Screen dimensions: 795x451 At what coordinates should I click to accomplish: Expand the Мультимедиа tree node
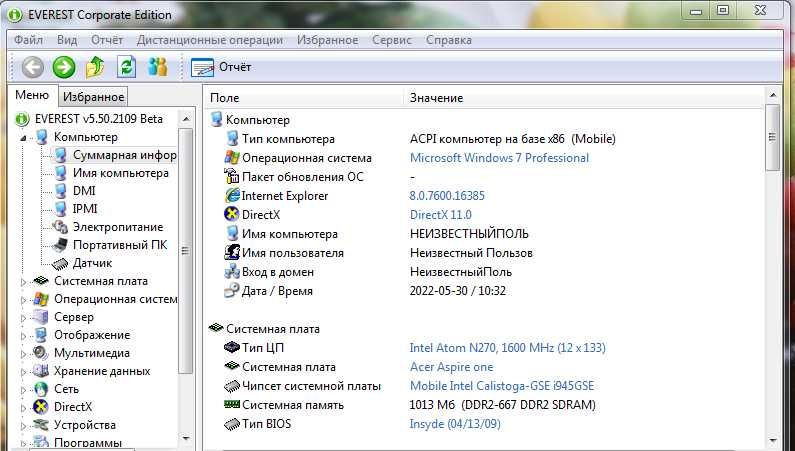[x=23, y=354]
